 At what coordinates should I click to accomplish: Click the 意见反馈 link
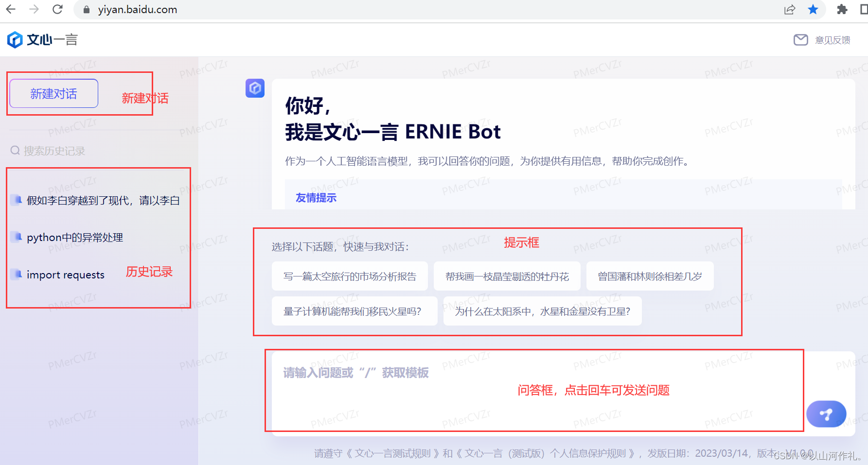click(x=833, y=40)
